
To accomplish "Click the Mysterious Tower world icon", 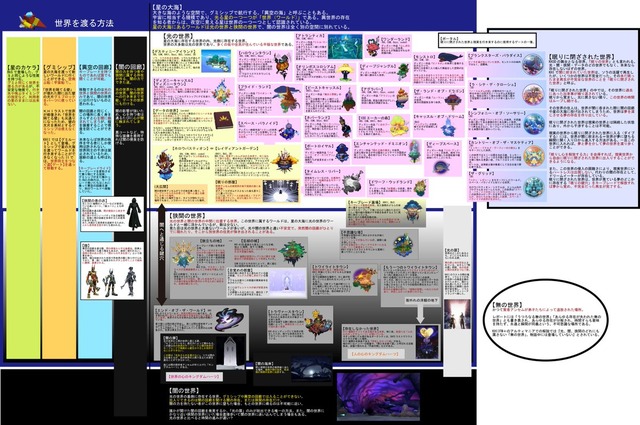I will [404, 244].
